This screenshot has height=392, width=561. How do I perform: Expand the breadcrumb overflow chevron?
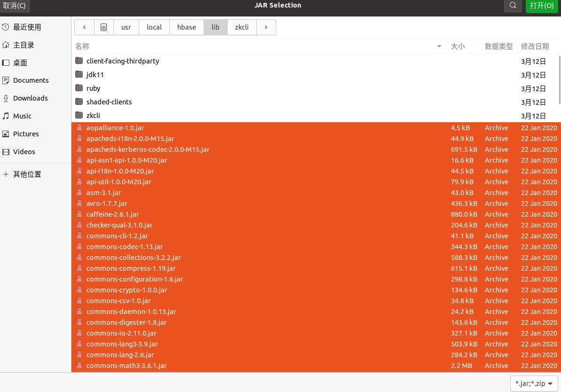pyautogui.click(x=266, y=27)
